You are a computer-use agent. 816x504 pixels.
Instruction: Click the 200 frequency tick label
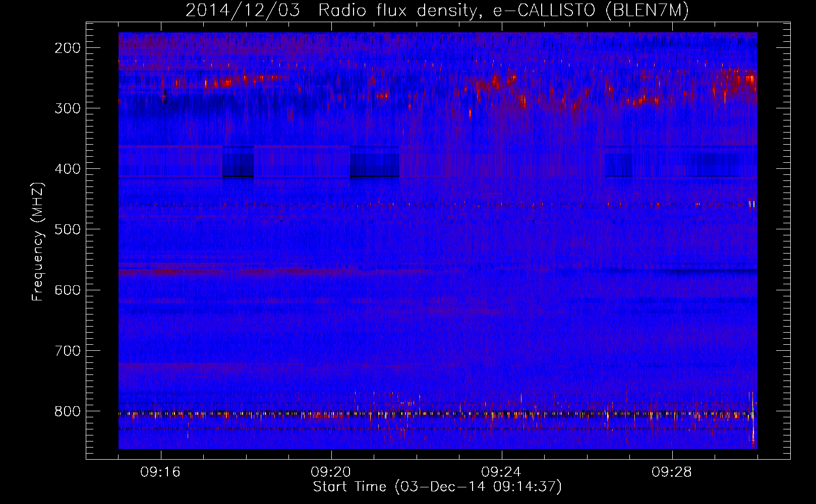coord(68,48)
